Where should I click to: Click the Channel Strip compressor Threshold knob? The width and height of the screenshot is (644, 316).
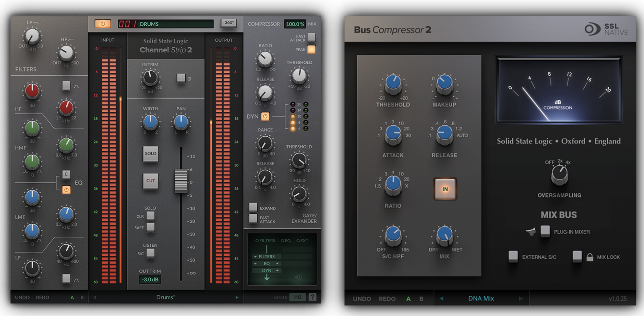[299, 76]
